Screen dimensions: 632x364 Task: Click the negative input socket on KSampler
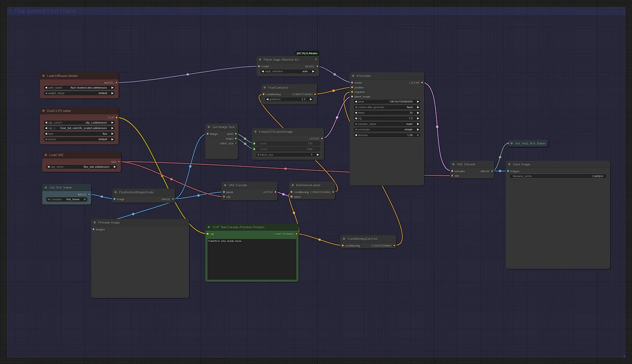pyautogui.click(x=352, y=92)
